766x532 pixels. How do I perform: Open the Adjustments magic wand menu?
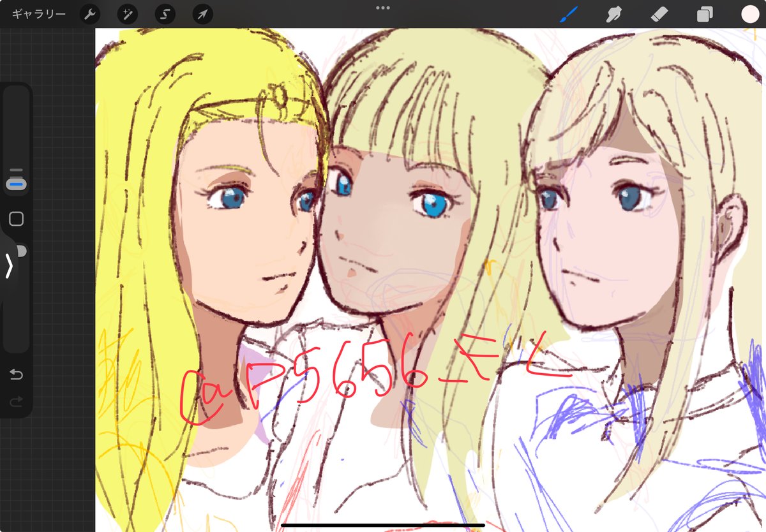(128, 14)
